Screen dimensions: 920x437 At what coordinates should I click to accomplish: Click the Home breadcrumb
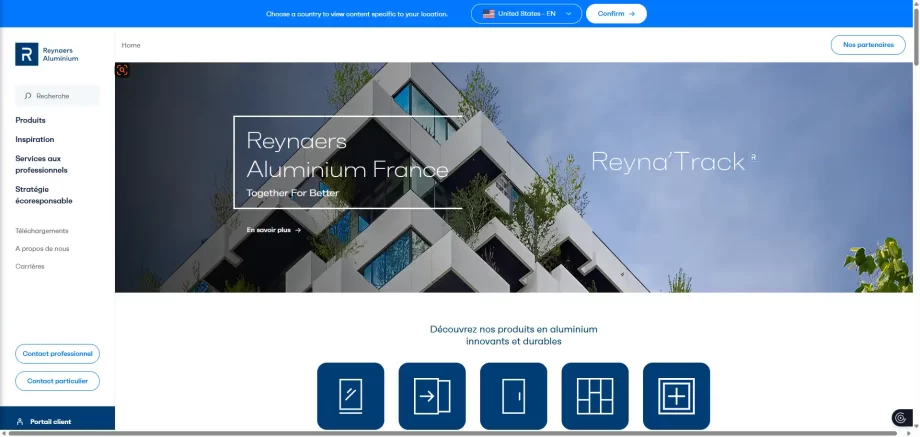pos(131,45)
